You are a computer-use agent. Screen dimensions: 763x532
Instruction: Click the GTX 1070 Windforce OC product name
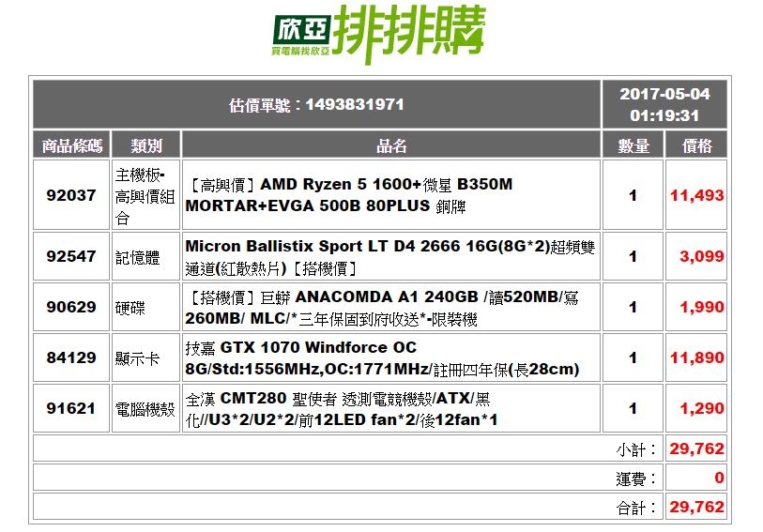(x=382, y=358)
